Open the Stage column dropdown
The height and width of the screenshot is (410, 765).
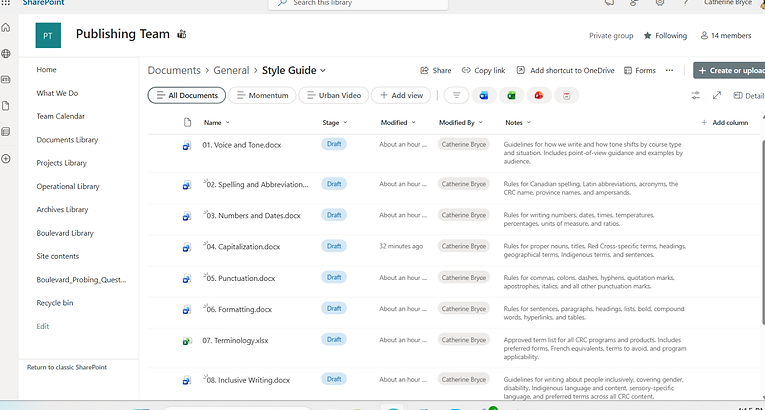coord(345,123)
